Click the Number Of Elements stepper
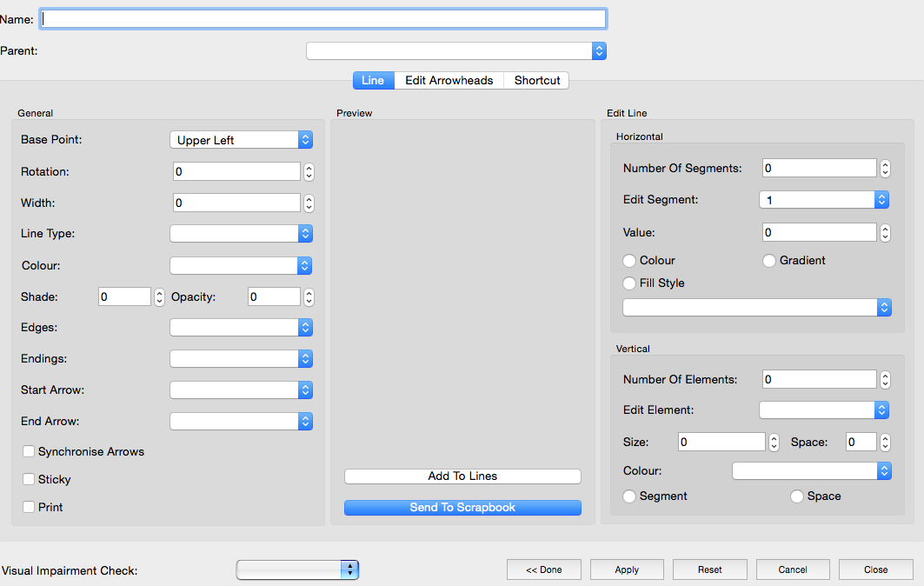Image resolution: width=924 pixels, height=586 pixels. tap(885, 380)
